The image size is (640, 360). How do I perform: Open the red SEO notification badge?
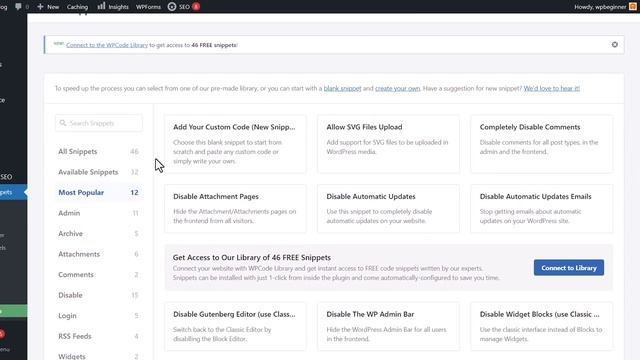[196, 7]
